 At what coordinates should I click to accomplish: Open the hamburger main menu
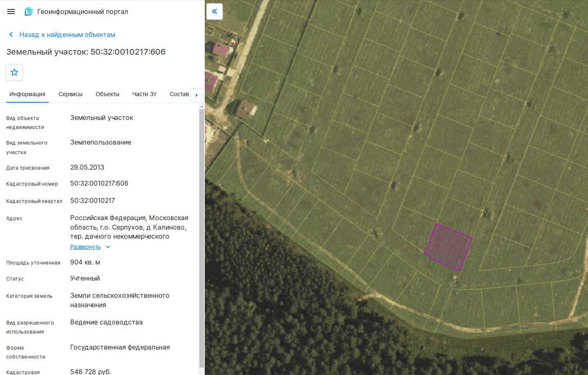coord(11,12)
